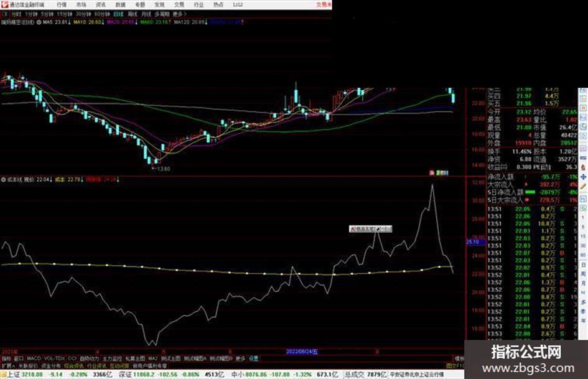The width and height of the screenshot is (588, 379).
Task: Click the 5日大宗流入 row in fund panel
Action: (533, 200)
